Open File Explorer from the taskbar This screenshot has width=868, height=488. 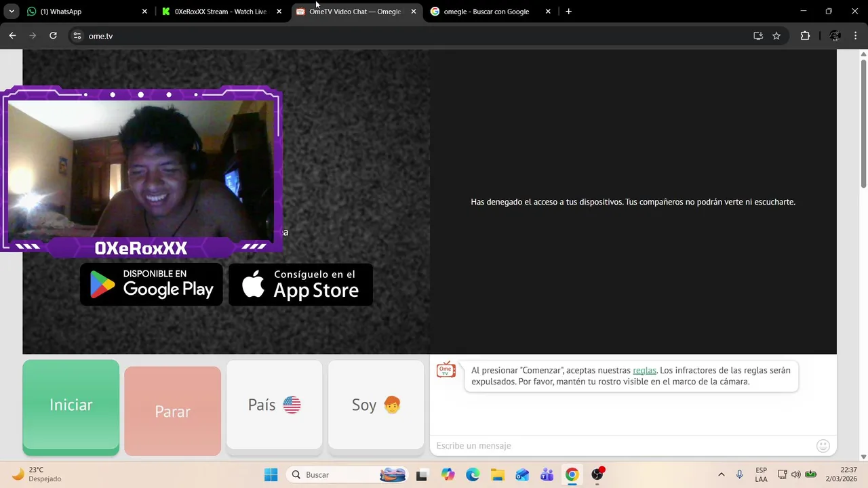(498, 474)
